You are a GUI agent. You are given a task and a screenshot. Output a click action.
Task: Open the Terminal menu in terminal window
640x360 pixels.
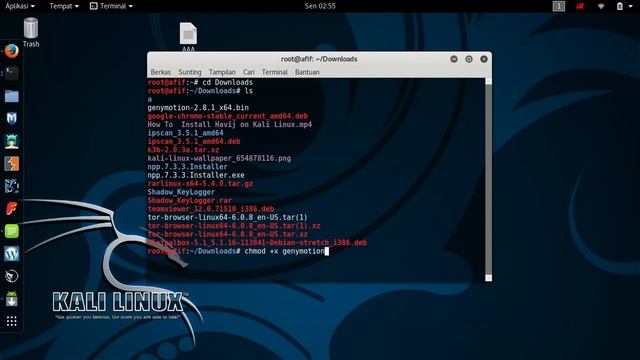click(274, 72)
